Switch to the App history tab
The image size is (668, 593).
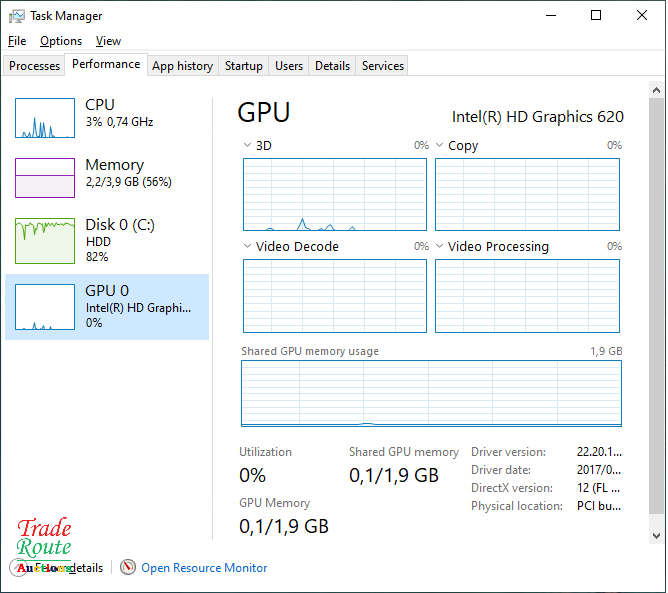(x=182, y=66)
